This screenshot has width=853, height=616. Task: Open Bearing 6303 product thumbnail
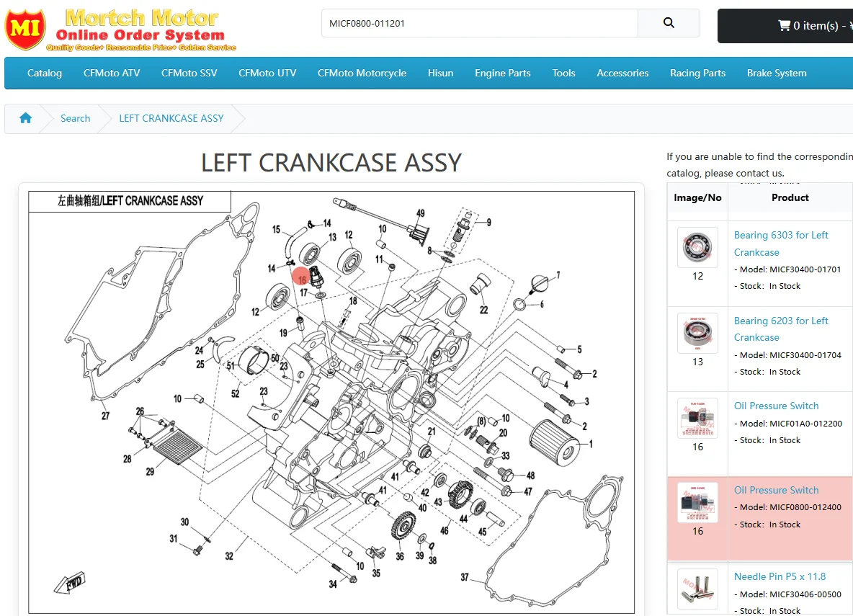[x=697, y=247]
